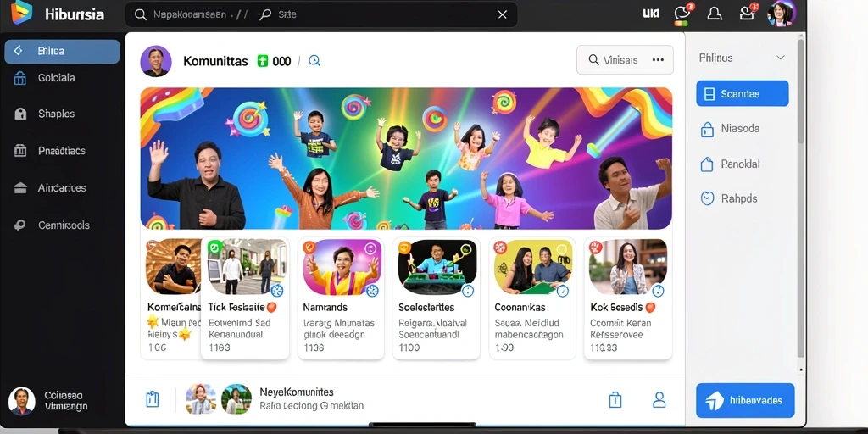
Task: Click the bag icon in bottom bar
Action: (615, 400)
